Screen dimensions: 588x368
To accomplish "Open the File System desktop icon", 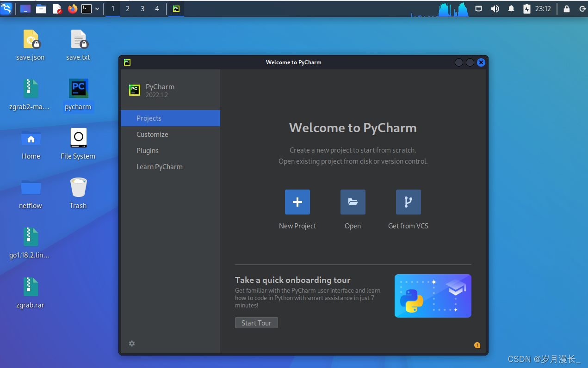I will [78, 138].
